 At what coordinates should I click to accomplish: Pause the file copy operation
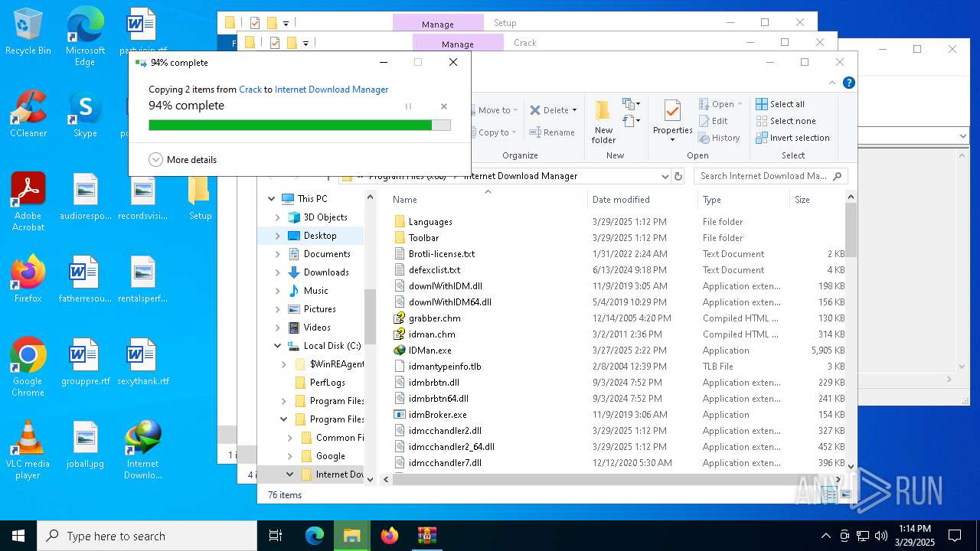pos(408,106)
